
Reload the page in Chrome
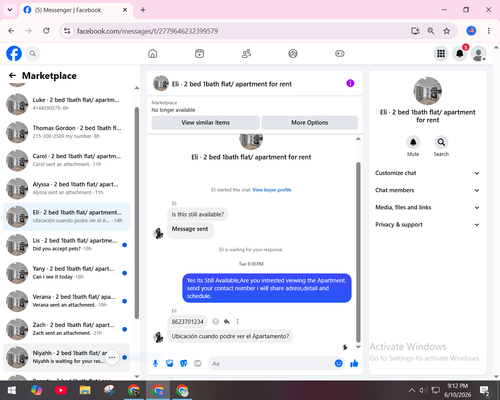coord(46,31)
